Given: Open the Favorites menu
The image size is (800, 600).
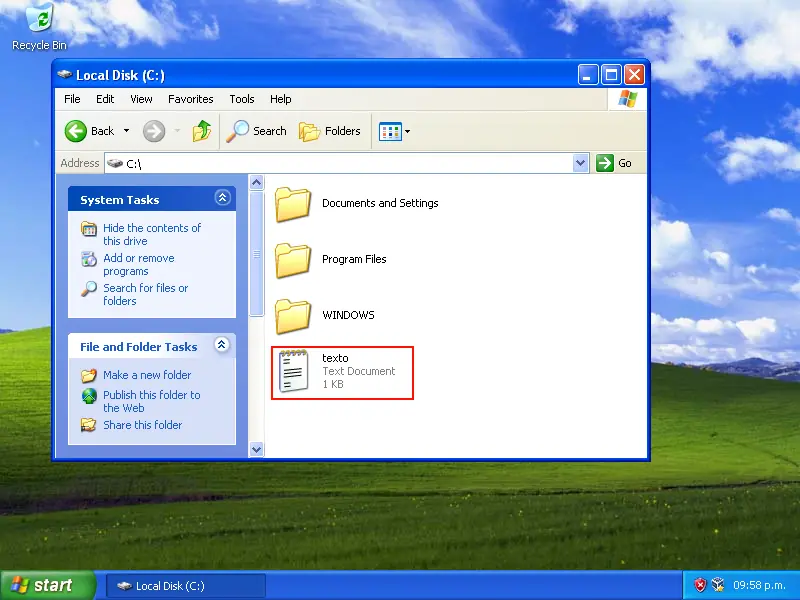Looking at the screenshot, I should [191, 99].
